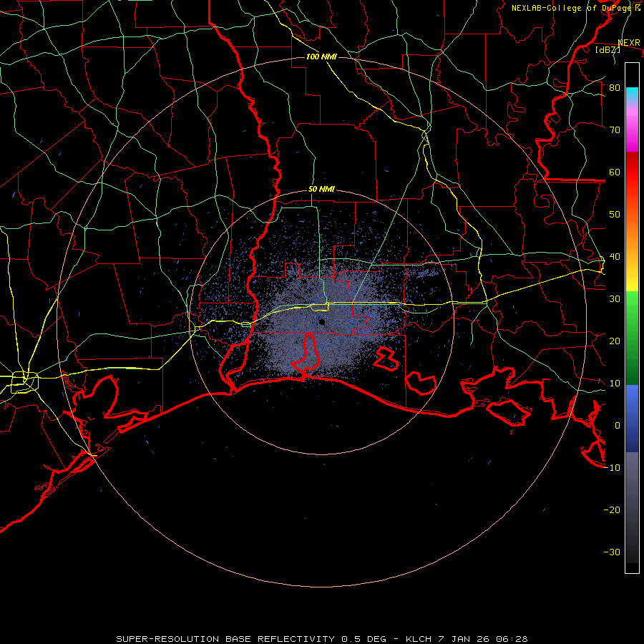Screen dimensions: 644x644
Task: Click the NEXR label above dBZ
Action: click(x=629, y=43)
